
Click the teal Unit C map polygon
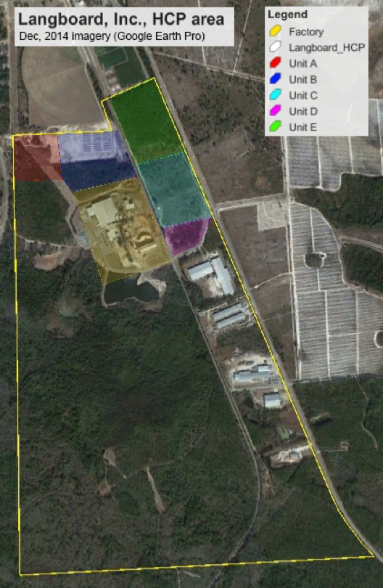pos(173,189)
